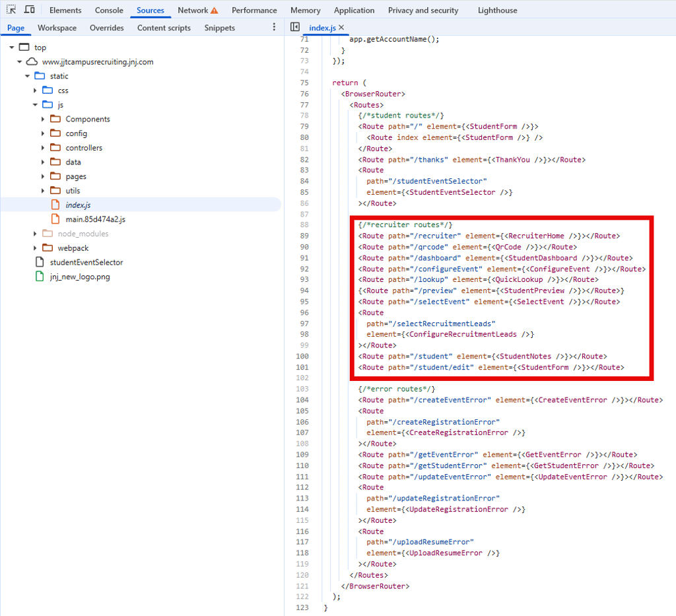
Task: Expand the webpack folder
Action: click(35, 248)
